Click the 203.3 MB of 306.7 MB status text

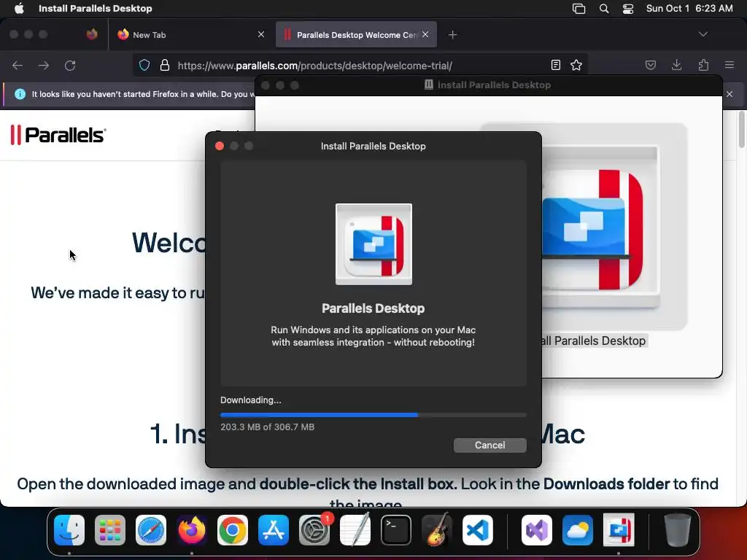(x=267, y=427)
